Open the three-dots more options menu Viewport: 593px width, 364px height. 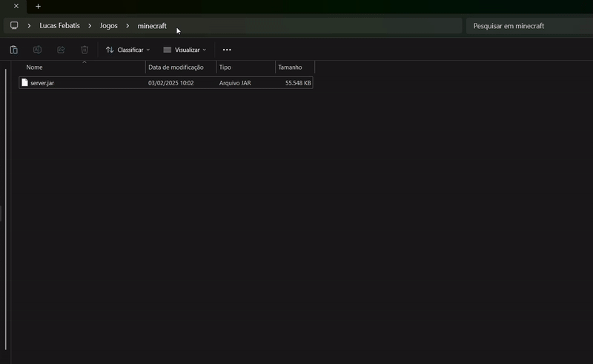coord(227,50)
